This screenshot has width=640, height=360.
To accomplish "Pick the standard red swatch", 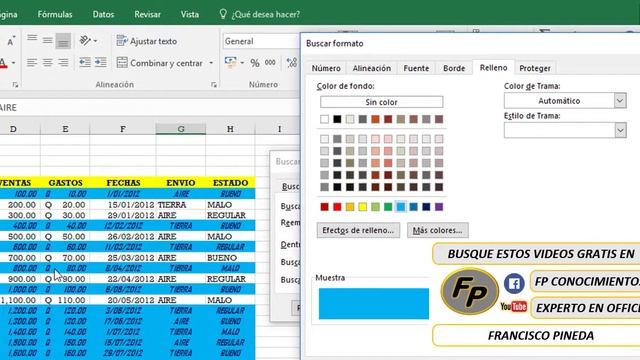I will coord(337,207).
